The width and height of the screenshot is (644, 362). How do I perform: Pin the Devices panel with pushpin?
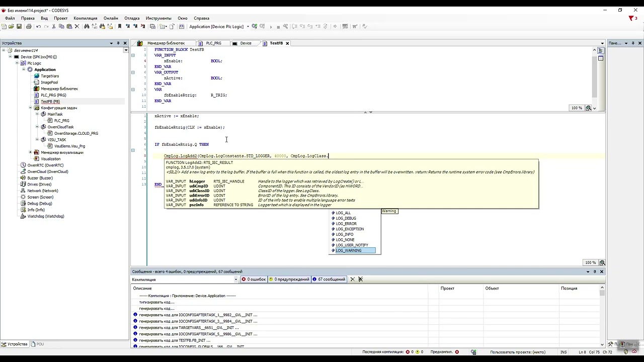pyautogui.click(x=118, y=43)
